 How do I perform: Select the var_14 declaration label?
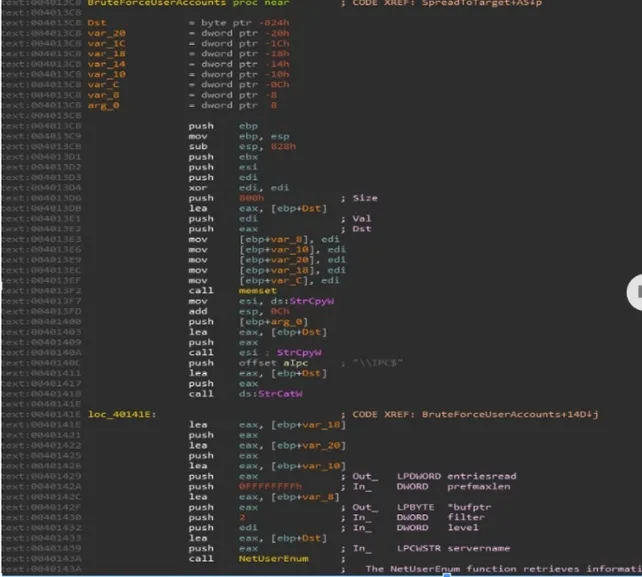pos(106,64)
